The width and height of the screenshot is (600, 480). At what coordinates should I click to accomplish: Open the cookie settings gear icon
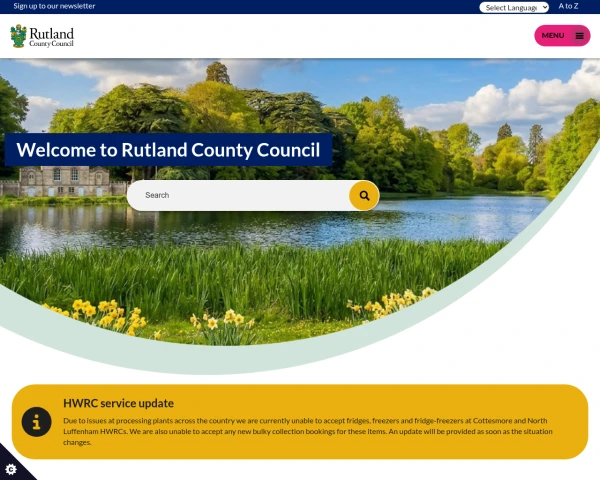point(11,469)
